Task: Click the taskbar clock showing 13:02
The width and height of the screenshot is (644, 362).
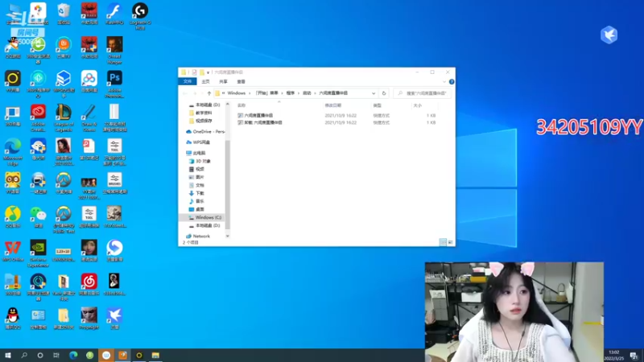Action: pyautogui.click(x=614, y=356)
